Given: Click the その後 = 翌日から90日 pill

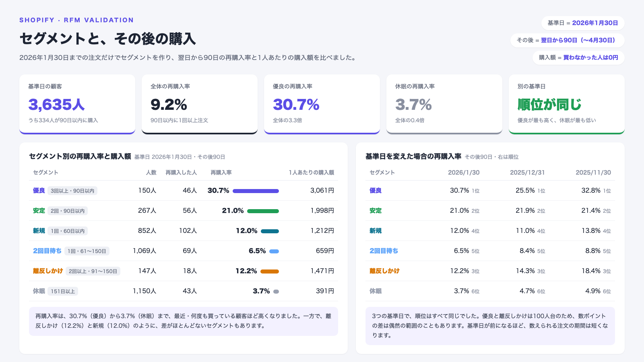Looking at the screenshot, I should tap(568, 40).
